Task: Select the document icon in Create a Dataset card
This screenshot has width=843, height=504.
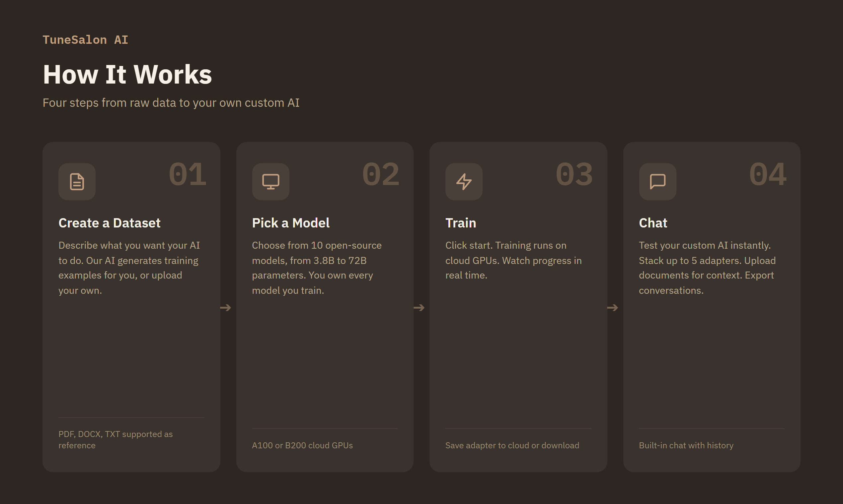Action: pos(77,181)
